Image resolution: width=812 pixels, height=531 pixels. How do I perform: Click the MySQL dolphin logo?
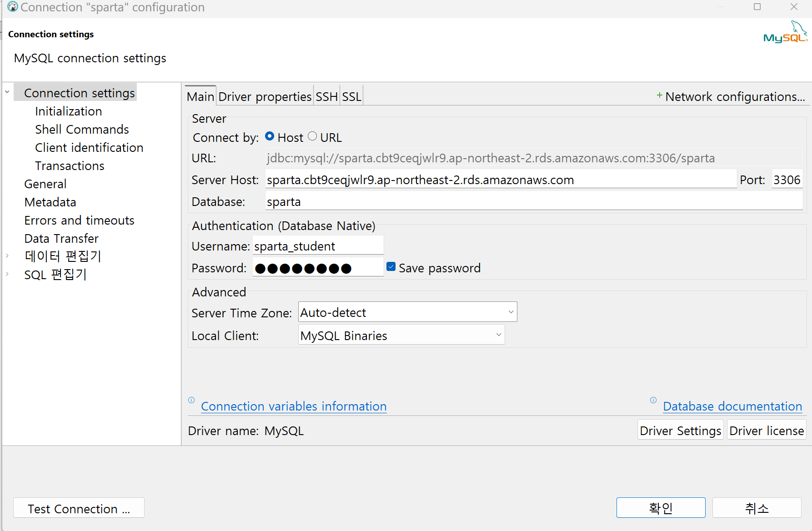[785, 32]
